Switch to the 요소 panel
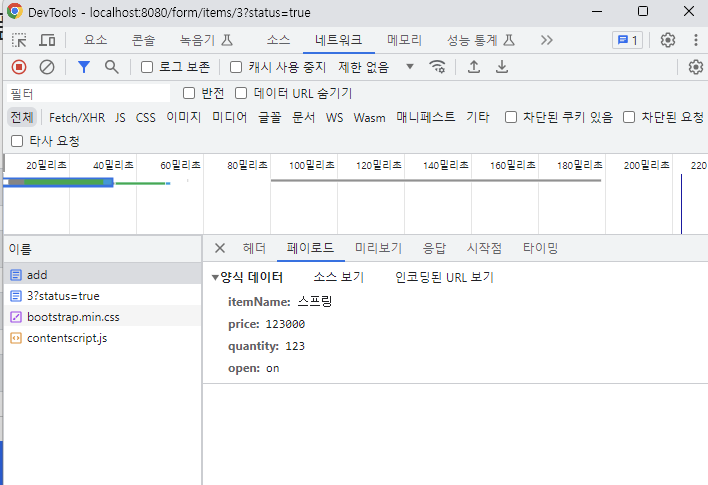 pyautogui.click(x=95, y=40)
